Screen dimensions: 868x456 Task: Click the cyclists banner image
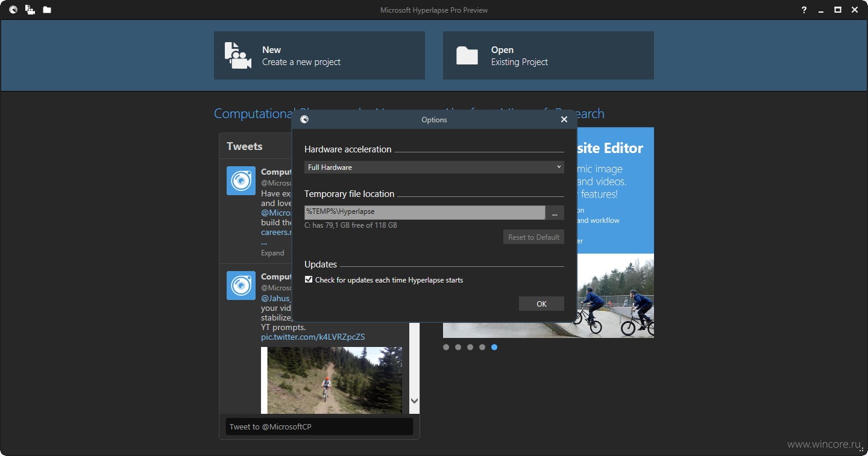615,295
